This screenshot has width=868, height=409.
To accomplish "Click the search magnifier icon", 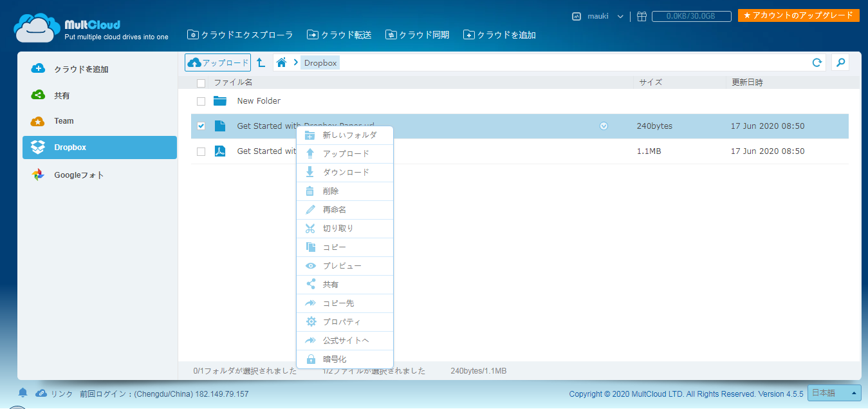I will (x=840, y=62).
